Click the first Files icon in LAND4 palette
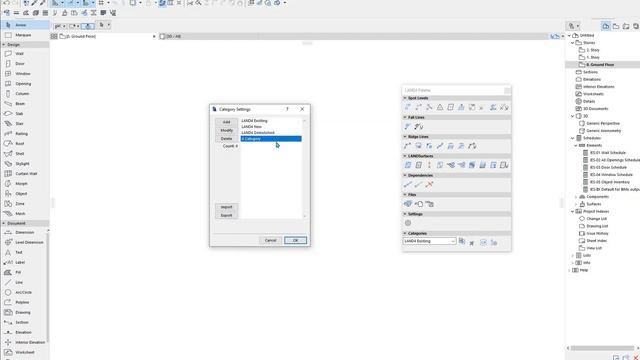 point(408,204)
